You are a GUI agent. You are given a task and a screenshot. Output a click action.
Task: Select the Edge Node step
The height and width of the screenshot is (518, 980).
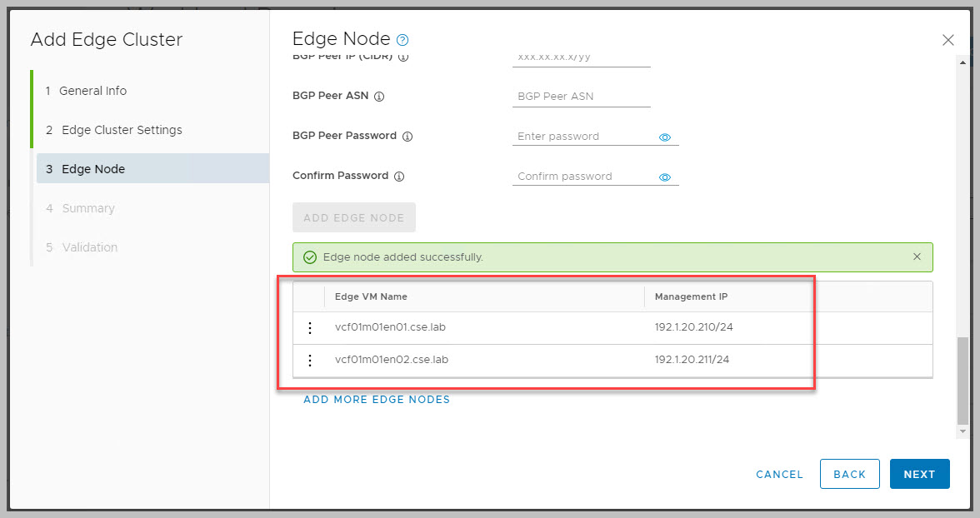93,169
